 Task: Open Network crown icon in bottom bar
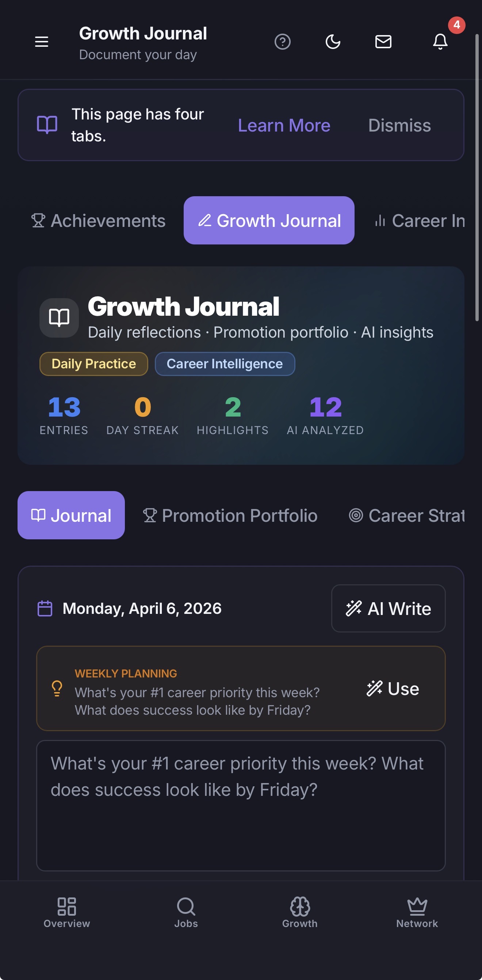[x=417, y=913]
